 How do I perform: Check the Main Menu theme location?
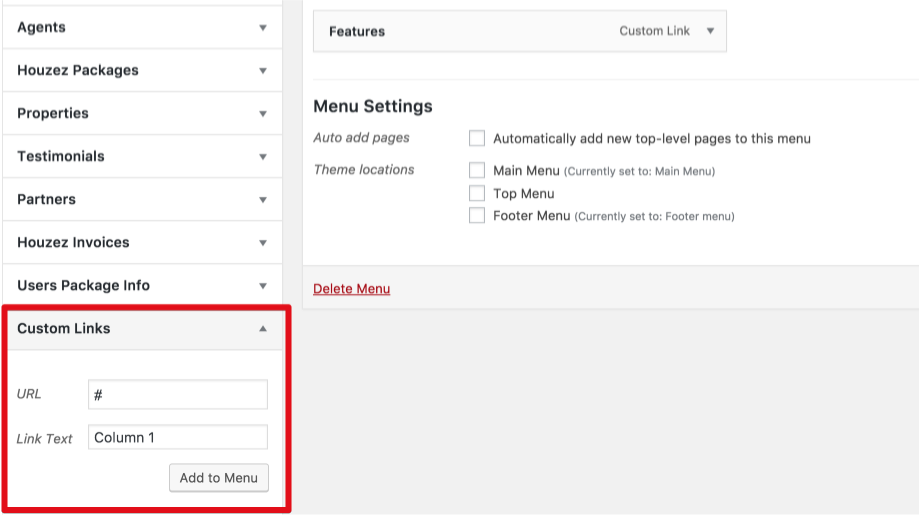point(476,170)
